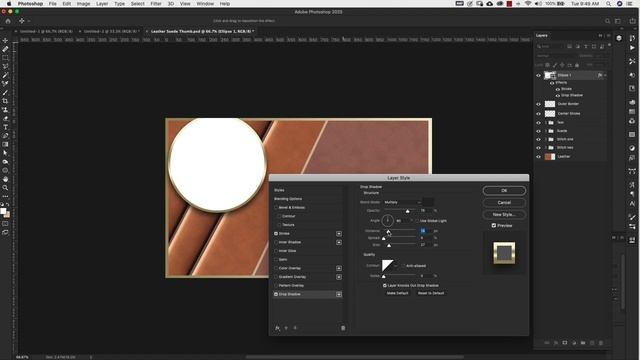Click the Home icon in the options bar
Screen dimensions: 640x360
[8, 21]
